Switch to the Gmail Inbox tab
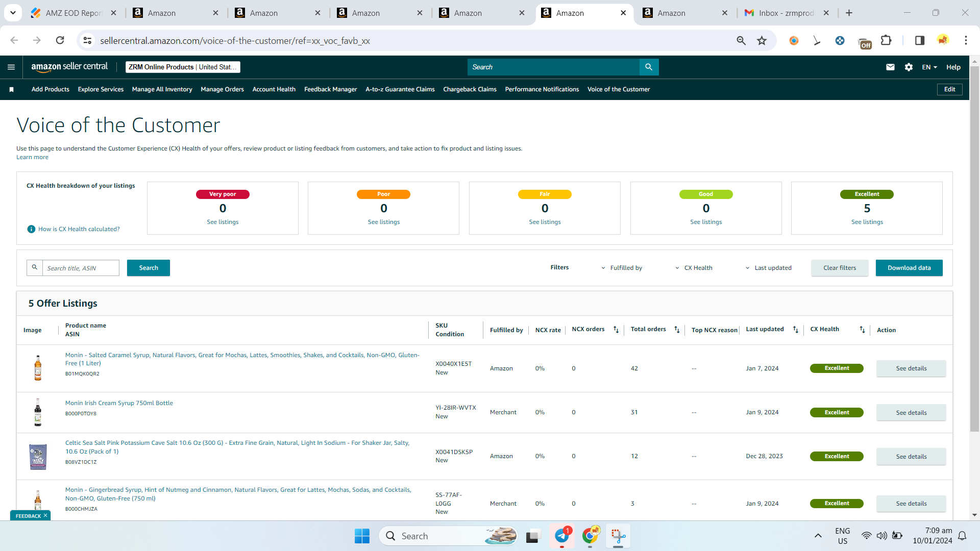 point(786,13)
